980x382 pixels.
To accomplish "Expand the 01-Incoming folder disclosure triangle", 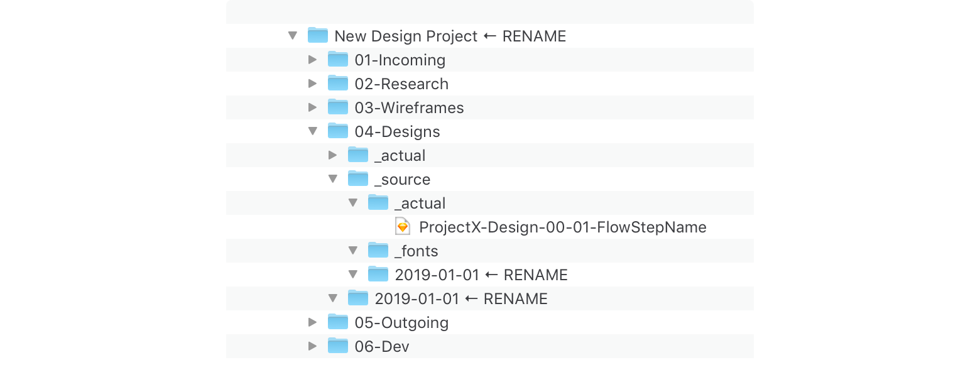I will point(313,60).
